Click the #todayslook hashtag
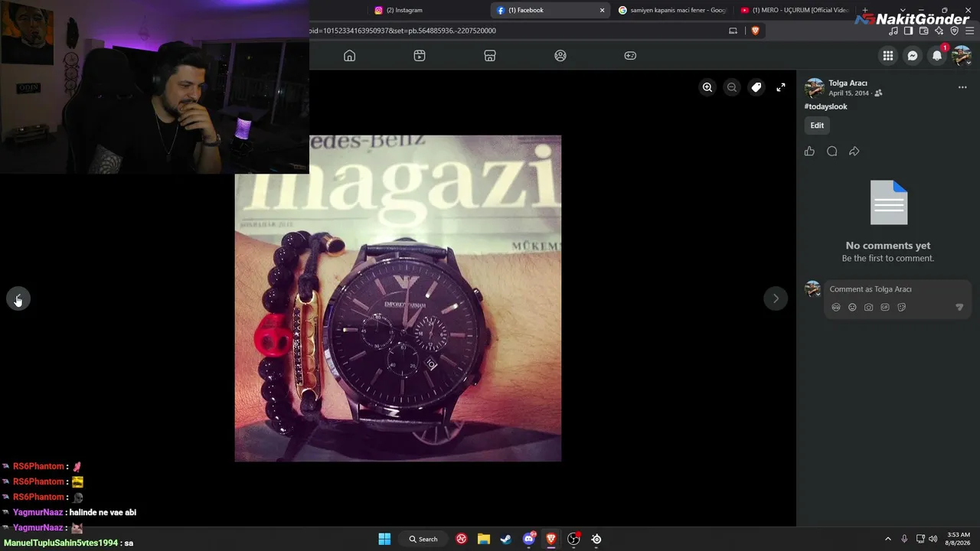Image resolution: width=980 pixels, height=551 pixels. 825,106
